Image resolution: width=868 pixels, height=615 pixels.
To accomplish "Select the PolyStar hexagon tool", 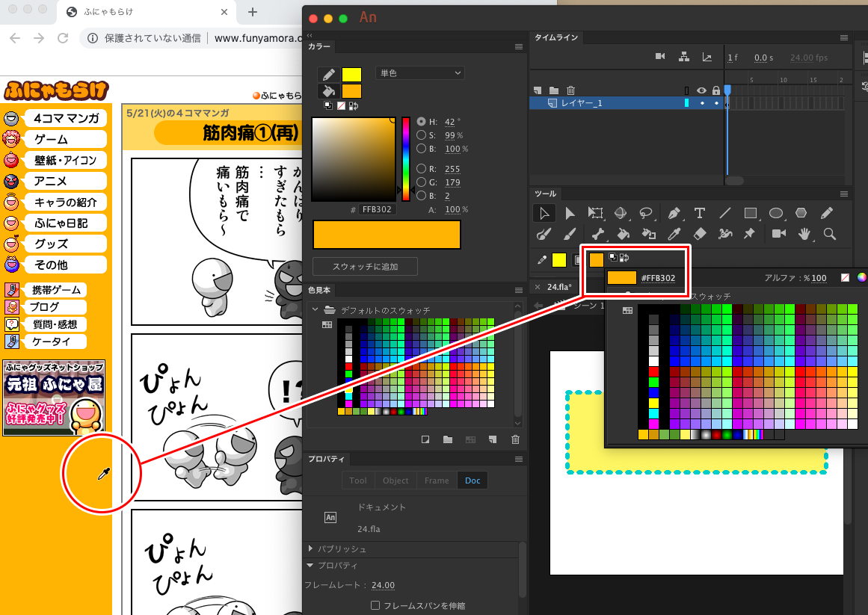I will click(801, 214).
